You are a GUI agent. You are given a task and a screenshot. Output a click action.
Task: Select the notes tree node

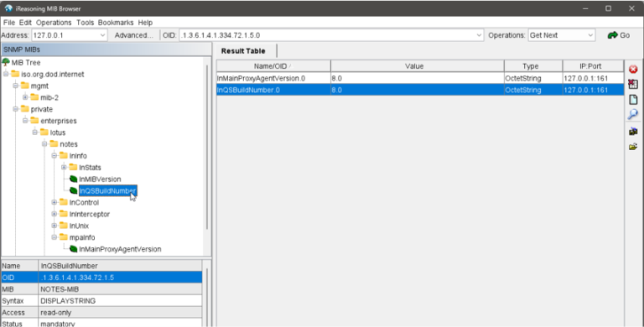coord(69,143)
